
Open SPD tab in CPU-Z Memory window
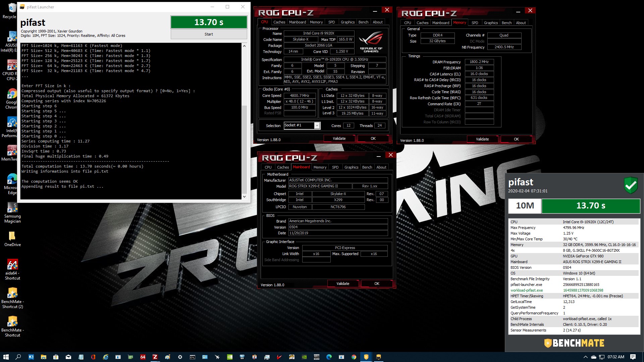[x=475, y=23]
